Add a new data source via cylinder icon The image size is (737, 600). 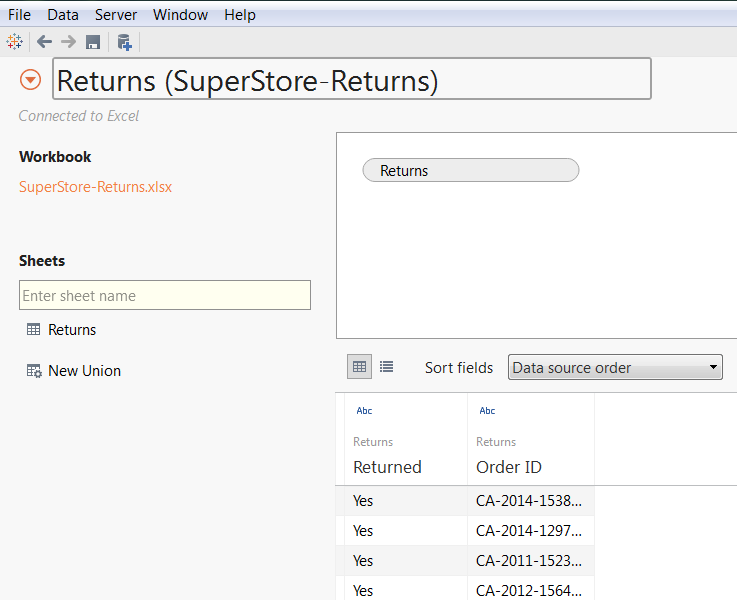(125, 42)
